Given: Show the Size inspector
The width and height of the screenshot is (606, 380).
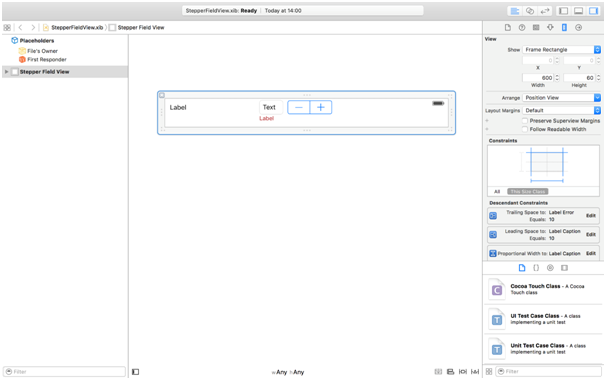Looking at the screenshot, I should coord(564,27).
